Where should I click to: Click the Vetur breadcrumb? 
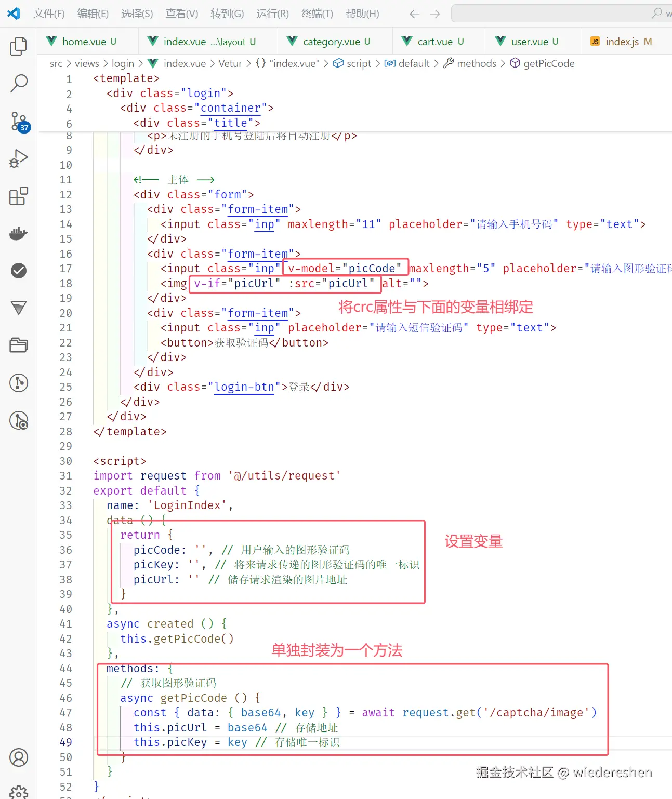pos(230,63)
